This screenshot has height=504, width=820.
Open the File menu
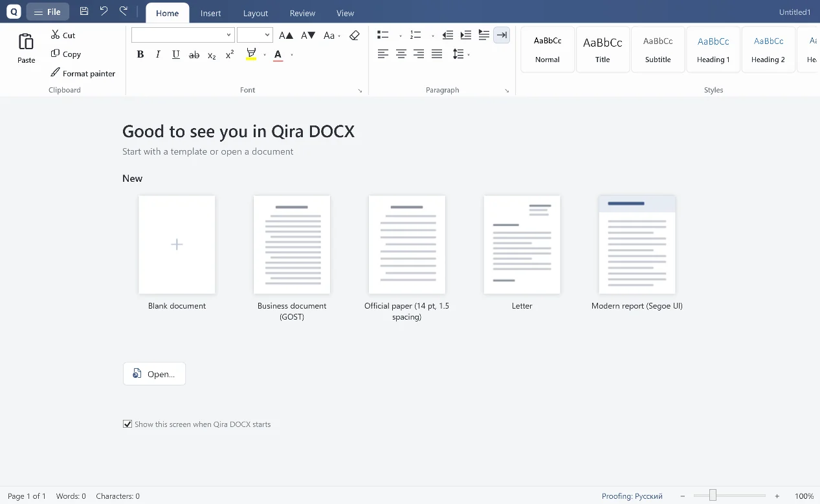[x=48, y=12]
